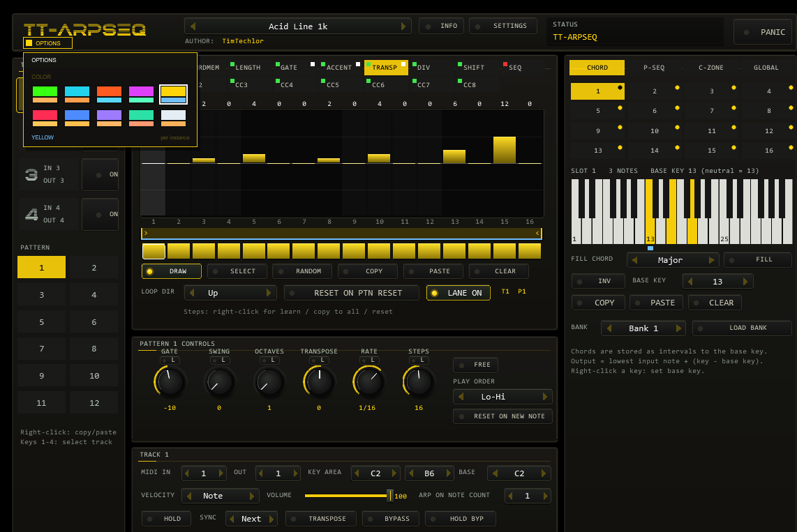The width and height of the screenshot is (797, 532).
Task: Toggle the OPTIONS button under the logo
Action: (x=47, y=43)
